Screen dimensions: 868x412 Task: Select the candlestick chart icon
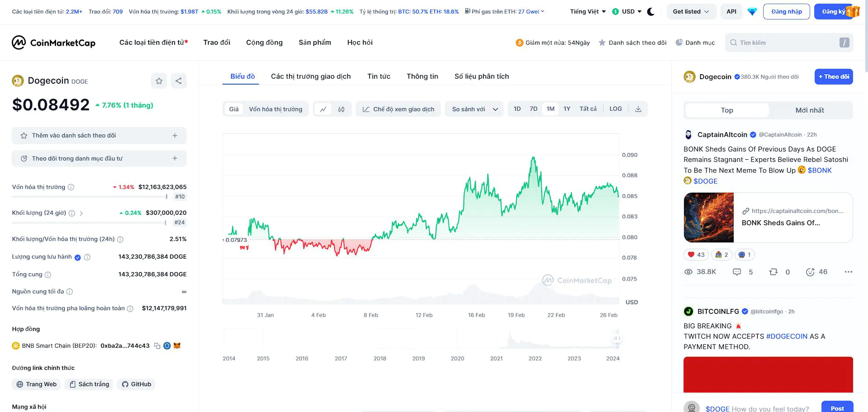(x=341, y=109)
